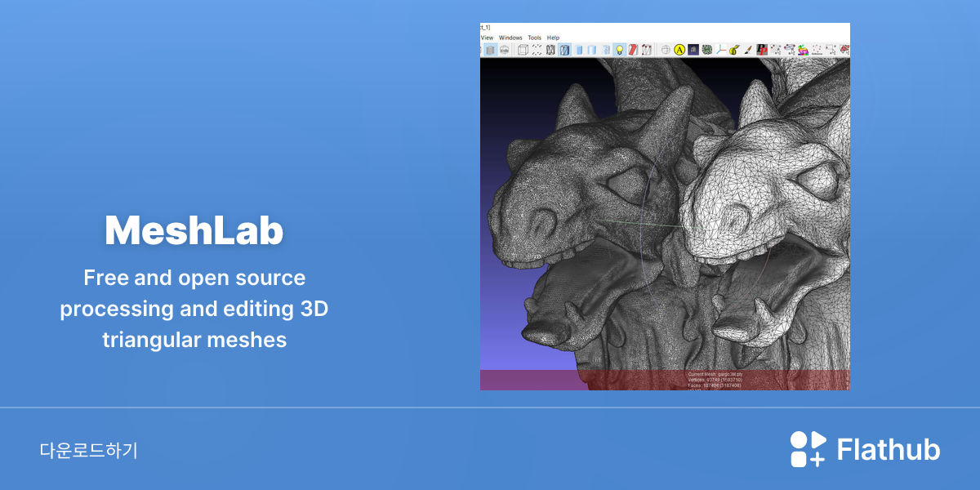Click the shaded cube icon at toolbar start
This screenshot has width=980, height=490.
490,50
